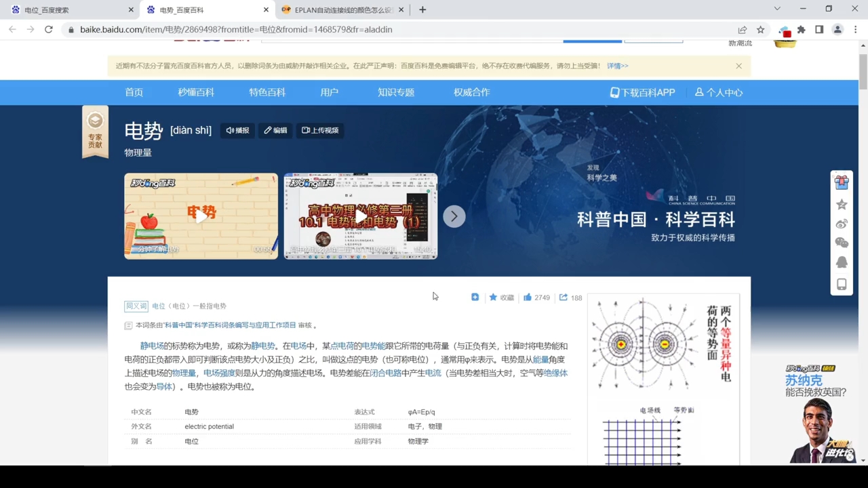Click the mobile phone icon in sidebar
The height and width of the screenshot is (488, 868).
(842, 284)
